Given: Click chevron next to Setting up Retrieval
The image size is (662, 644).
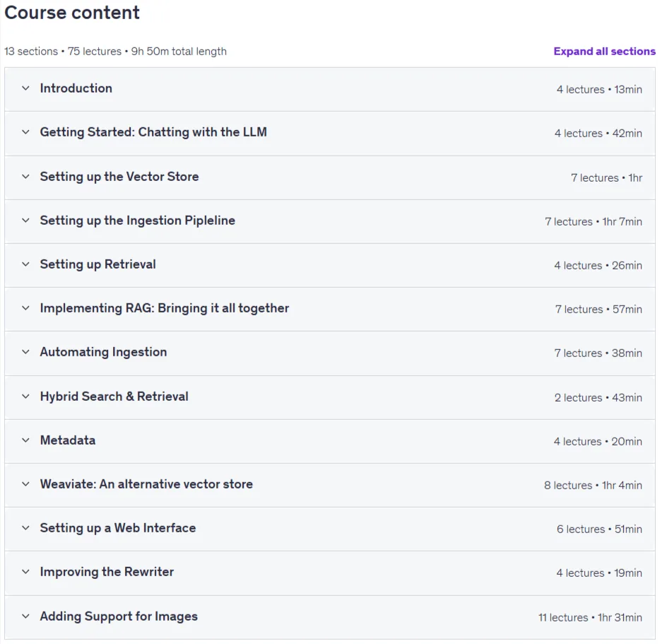Looking at the screenshot, I should [25, 264].
